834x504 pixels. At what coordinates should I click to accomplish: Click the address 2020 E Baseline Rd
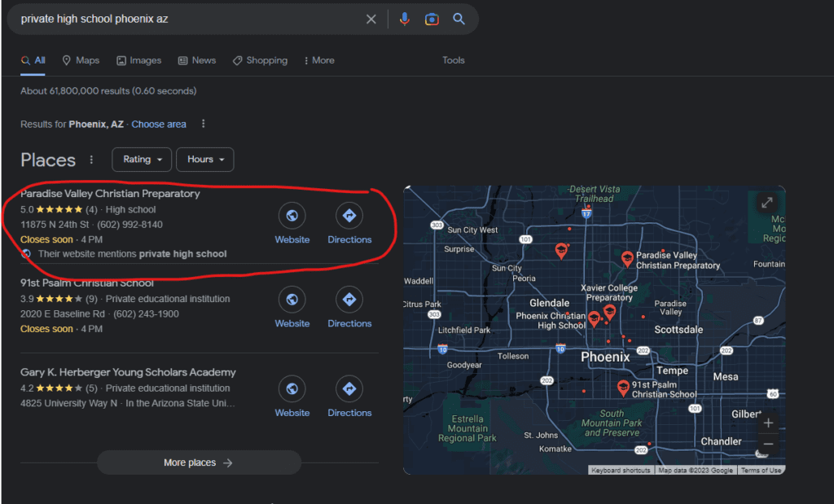(x=63, y=314)
